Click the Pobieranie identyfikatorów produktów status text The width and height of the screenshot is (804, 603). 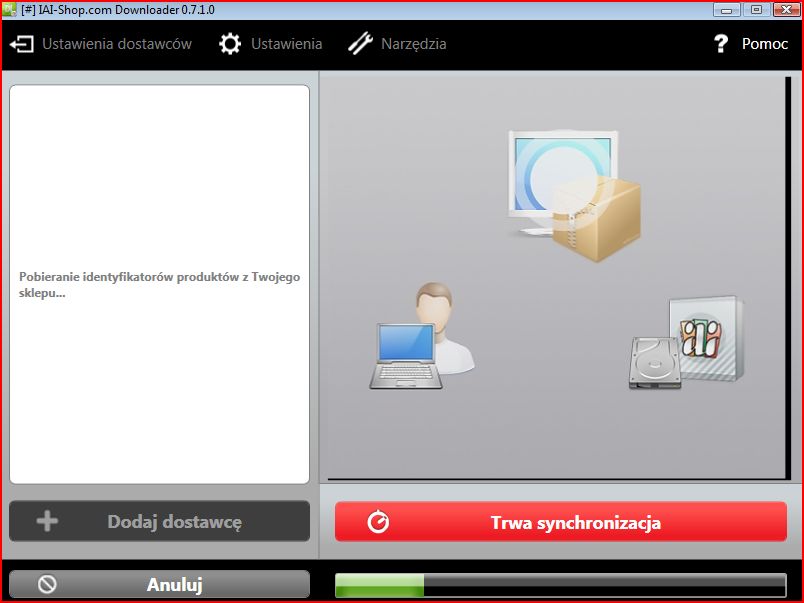coord(159,285)
